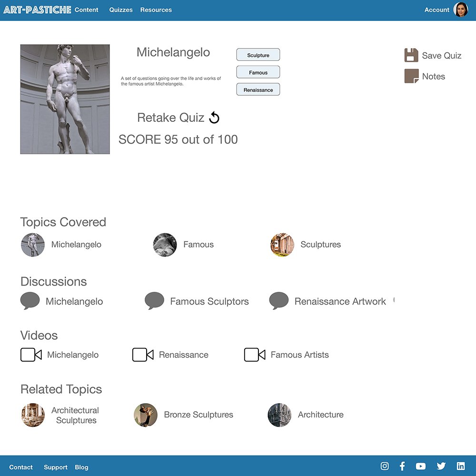Click the David statue quiz image
This screenshot has width=476, height=476.
[65, 99]
